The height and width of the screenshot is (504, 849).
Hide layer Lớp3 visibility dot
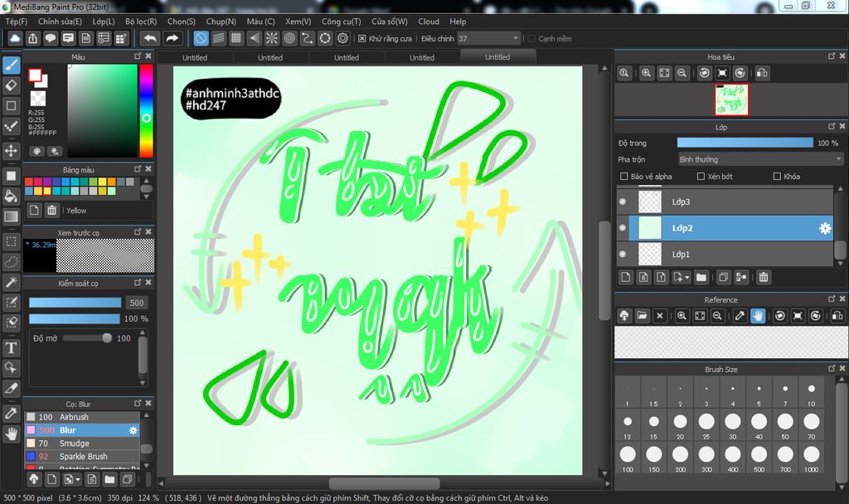[623, 202]
